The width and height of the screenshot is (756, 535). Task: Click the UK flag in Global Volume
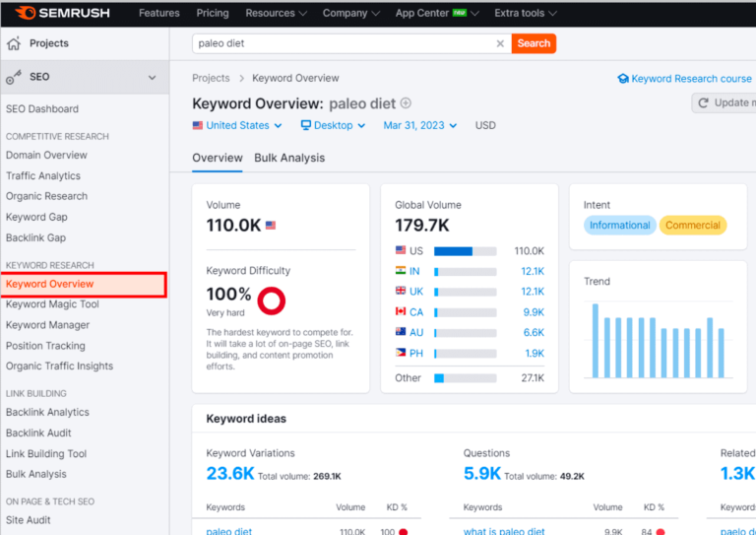401,291
